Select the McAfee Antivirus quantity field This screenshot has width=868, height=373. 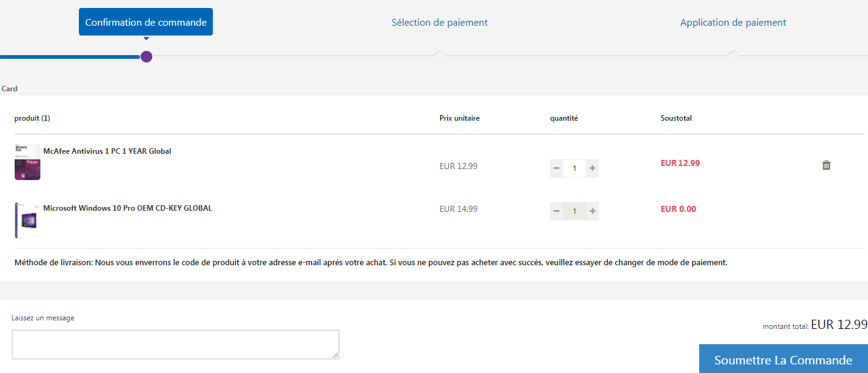[574, 168]
